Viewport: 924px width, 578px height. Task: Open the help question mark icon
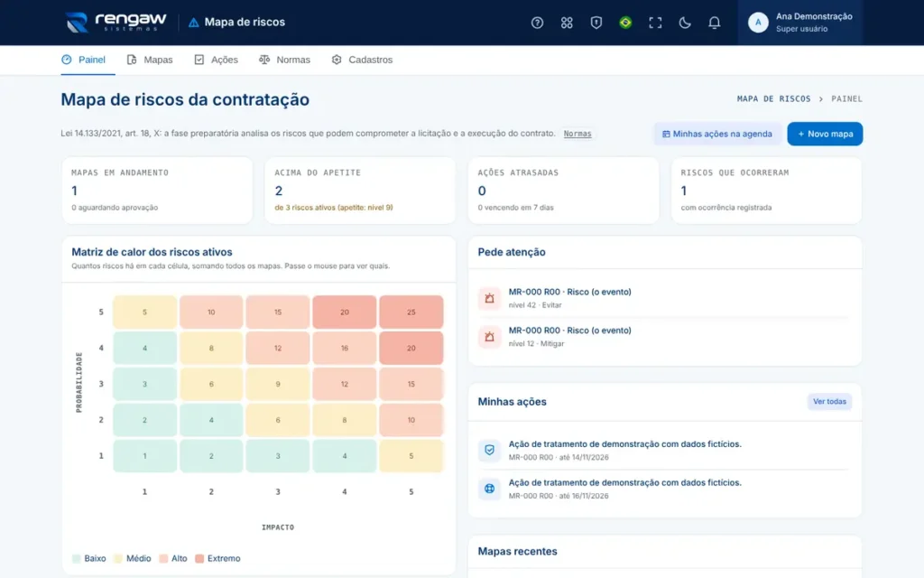pos(537,23)
